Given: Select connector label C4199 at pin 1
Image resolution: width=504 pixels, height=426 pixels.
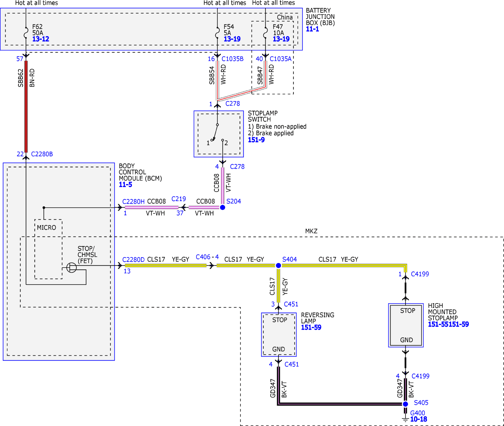Looking at the screenshot, I should (x=420, y=274).
